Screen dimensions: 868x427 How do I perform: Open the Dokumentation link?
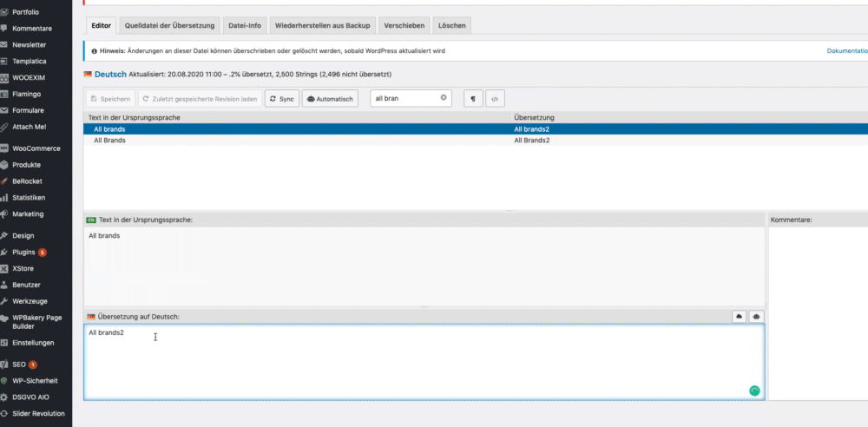pos(847,51)
